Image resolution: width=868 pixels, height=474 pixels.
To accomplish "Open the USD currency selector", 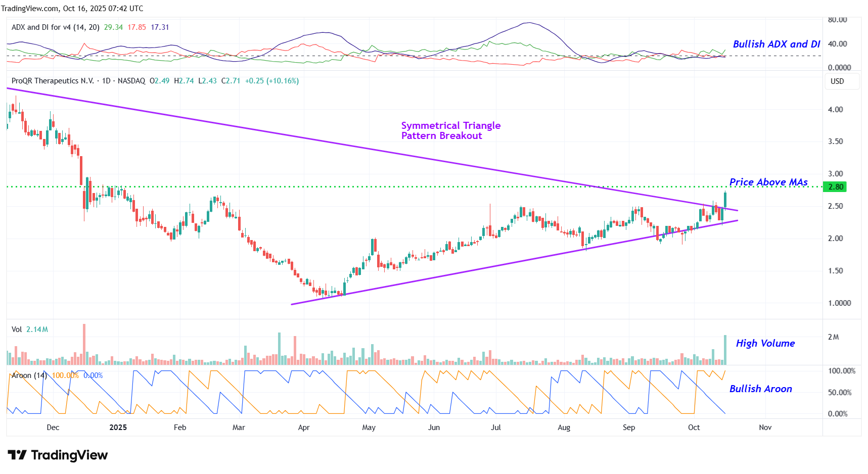I will coord(837,81).
